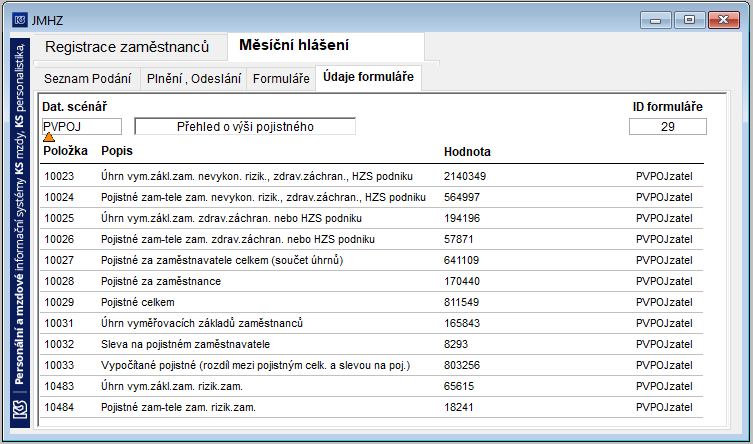
Task: Click 'Úhrn vym.zákl.zam. zdrav.záchran. nebo HZS' description
Action: (231, 218)
